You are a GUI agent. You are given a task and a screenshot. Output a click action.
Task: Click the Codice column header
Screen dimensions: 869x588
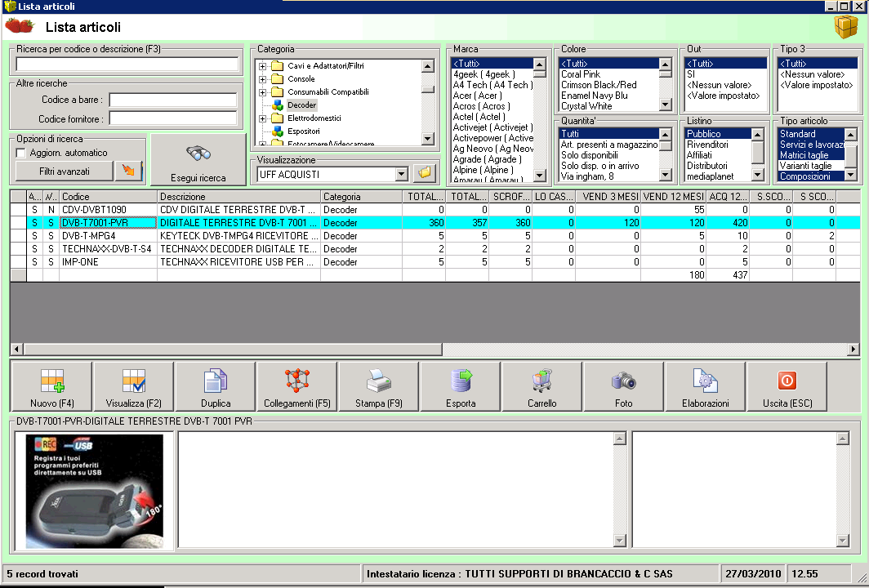click(x=108, y=197)
